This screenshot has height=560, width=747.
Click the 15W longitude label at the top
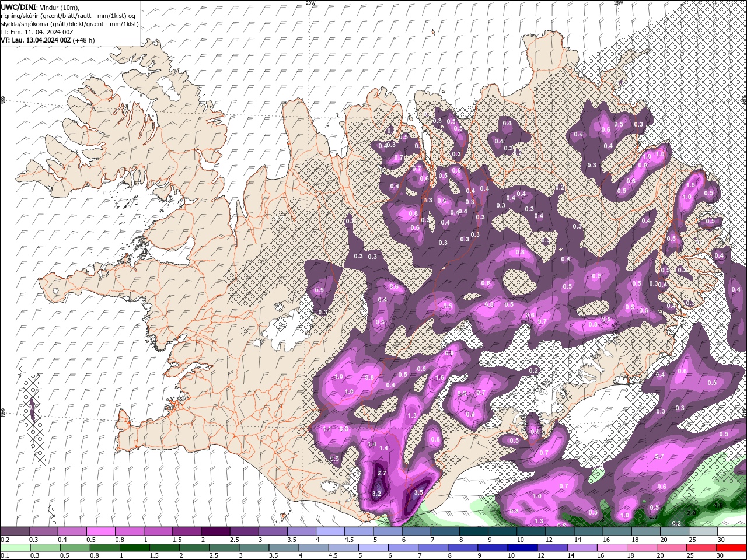[618, 3]
